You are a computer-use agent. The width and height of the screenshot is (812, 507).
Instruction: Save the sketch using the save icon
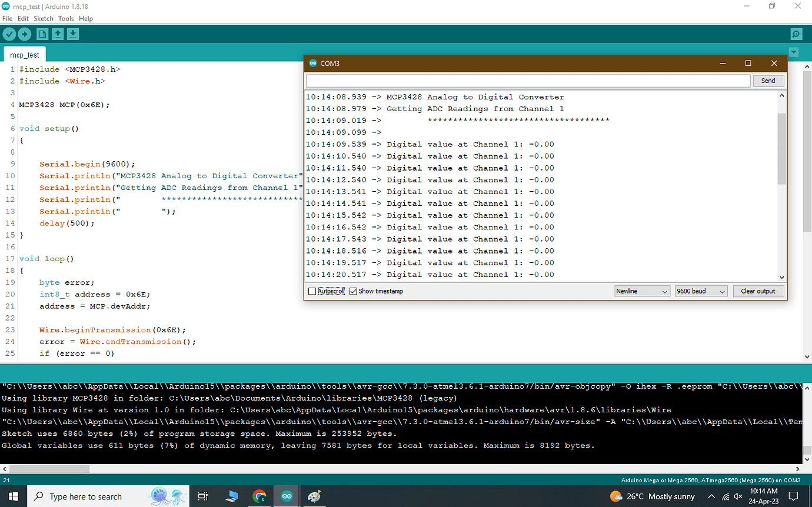pos(73,34)
